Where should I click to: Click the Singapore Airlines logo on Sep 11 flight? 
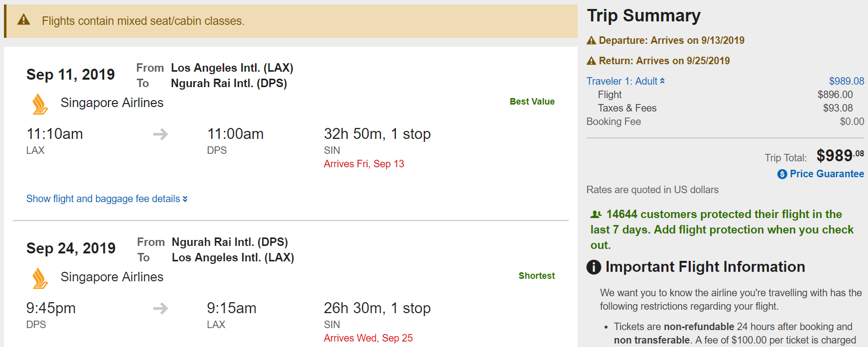[x=40, y=104]
